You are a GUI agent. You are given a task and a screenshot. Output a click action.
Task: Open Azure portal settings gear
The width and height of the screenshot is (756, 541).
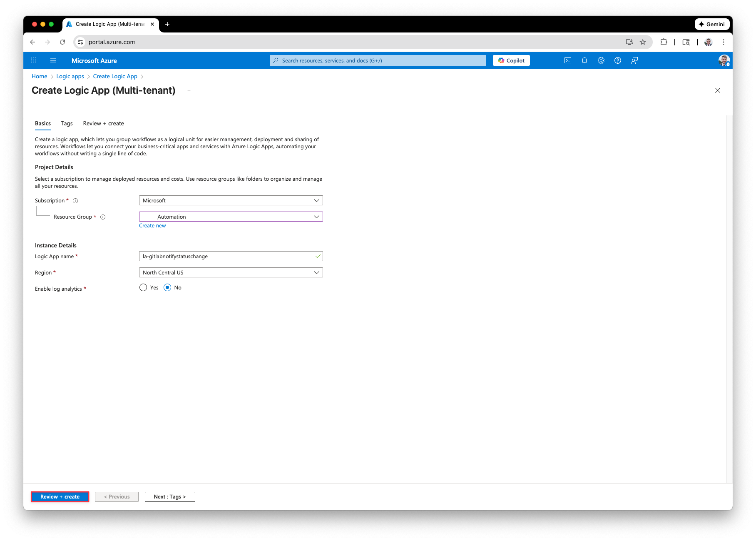point(601,60)
